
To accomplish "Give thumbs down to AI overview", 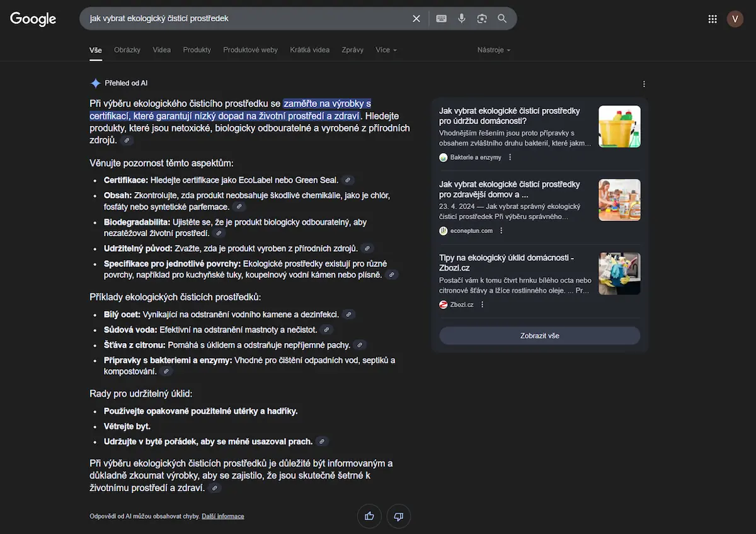I will tap(398, 516).
